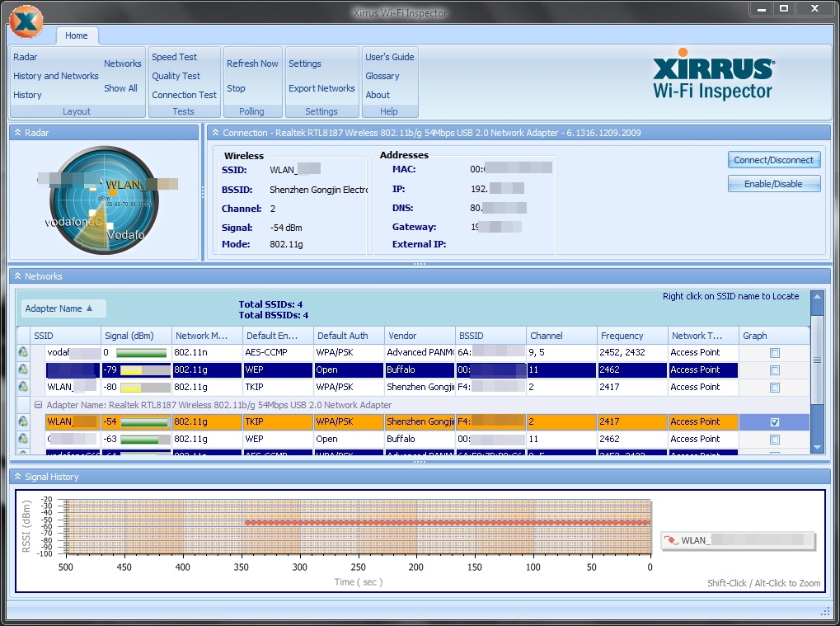Open the About entry in the Help section
This screenshot has width=840, height=626.
[x=377, y=95]
